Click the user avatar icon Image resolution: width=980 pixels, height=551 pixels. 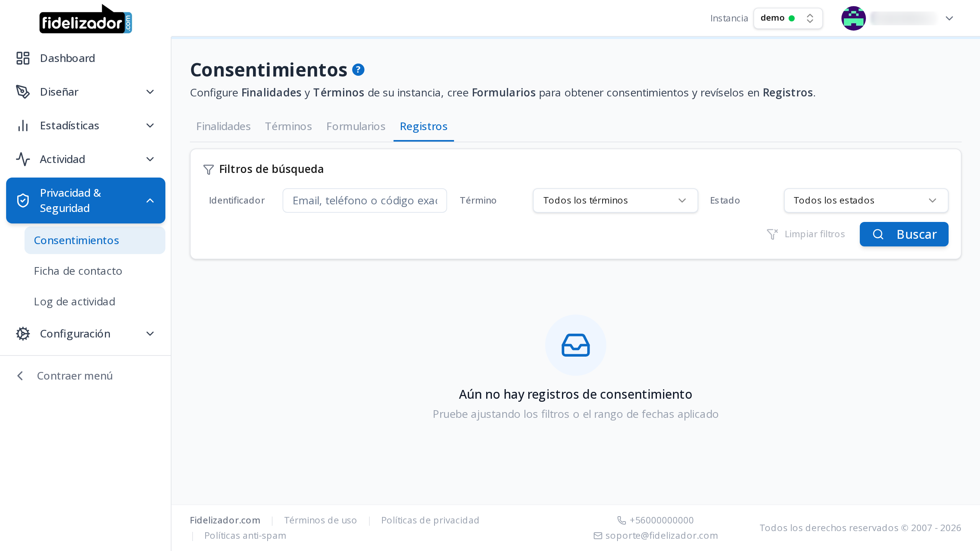point(853,18)
